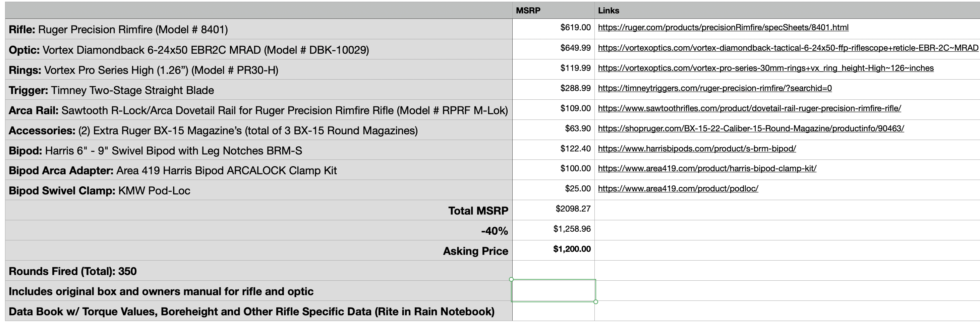Select the Trigger: Timney Two-Stage cell

259,90
